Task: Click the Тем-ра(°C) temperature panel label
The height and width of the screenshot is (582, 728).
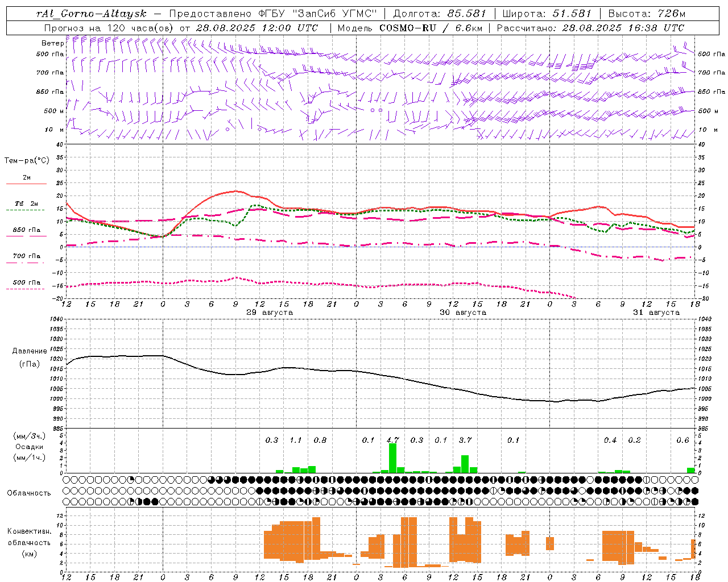Action: coord(27,161)
